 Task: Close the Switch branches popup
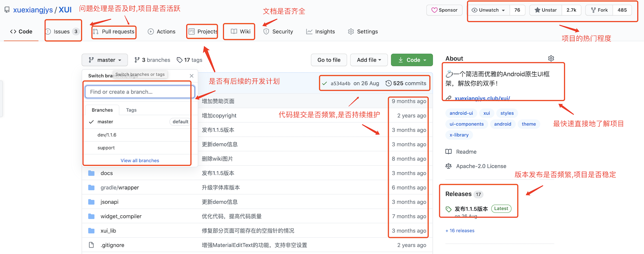[192, 76]
